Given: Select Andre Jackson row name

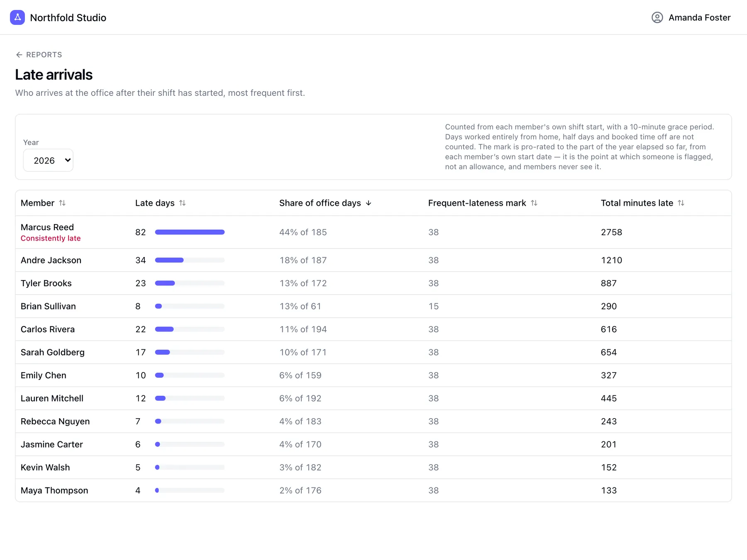Looking at the screenshot, I should pyautogui.click(x=51, y=260).
